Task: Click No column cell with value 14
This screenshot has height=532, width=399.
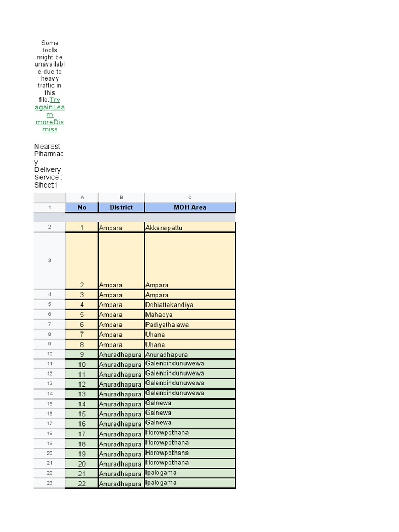Action: coord(82,404)
